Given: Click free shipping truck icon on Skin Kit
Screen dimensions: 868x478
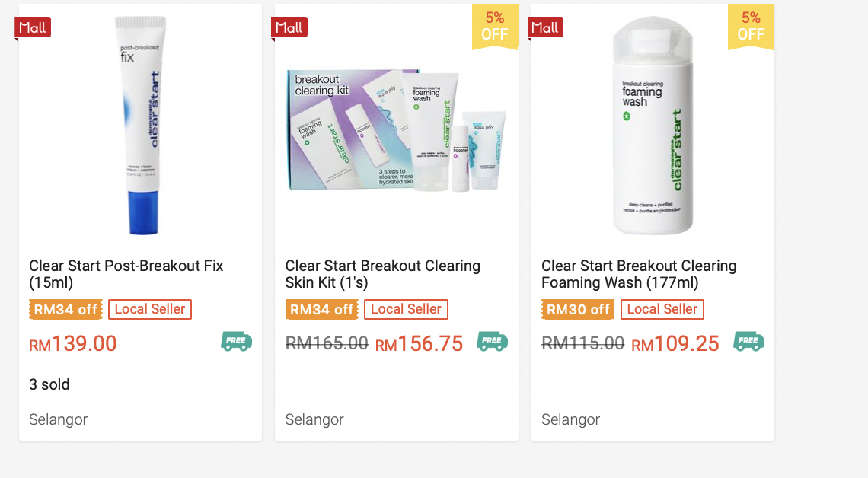Looking at the screenshot, I should (x=492, y=341).
